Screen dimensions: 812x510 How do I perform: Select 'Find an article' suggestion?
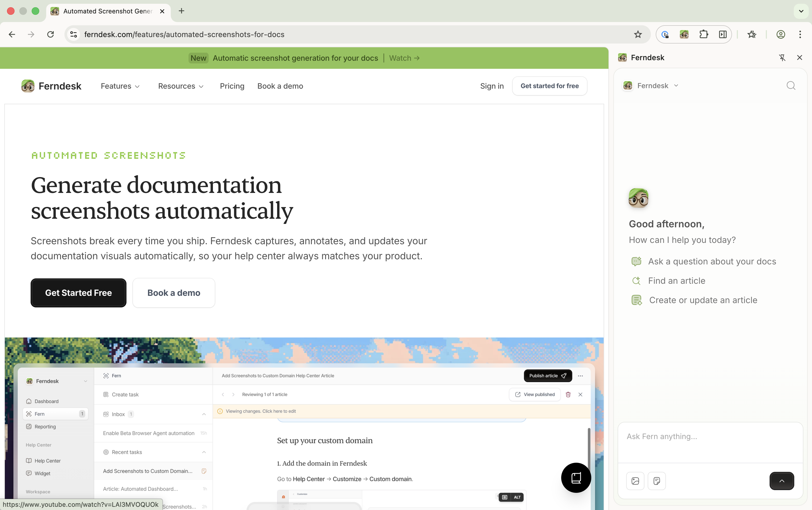pyautogui.click(x=676, y=281)
